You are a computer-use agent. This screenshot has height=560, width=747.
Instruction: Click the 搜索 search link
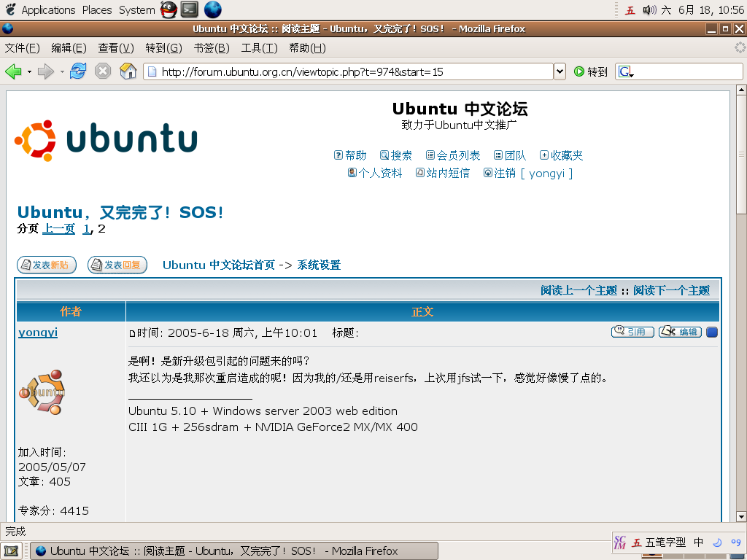click(x=396, y=155)
